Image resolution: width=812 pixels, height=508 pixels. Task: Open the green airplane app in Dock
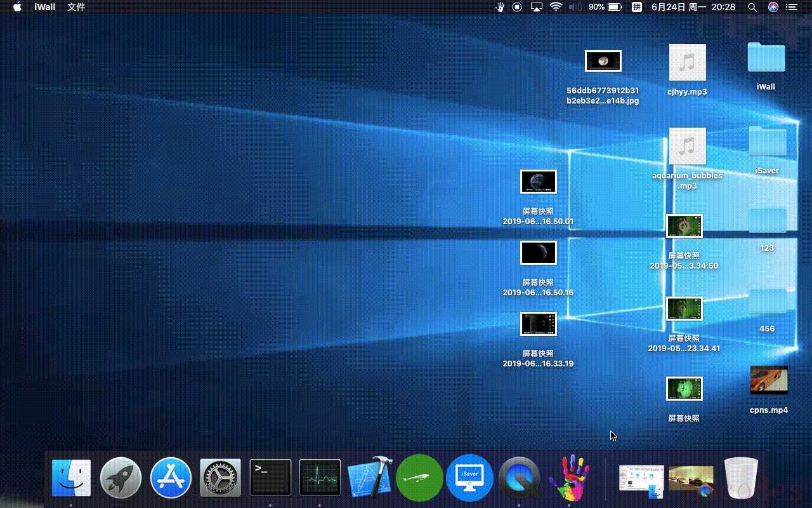(x=419, y=478)
